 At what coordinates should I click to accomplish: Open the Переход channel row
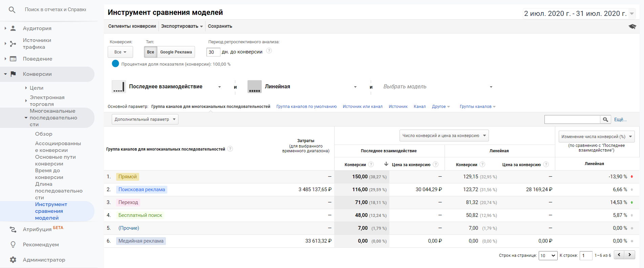point(128,202)
